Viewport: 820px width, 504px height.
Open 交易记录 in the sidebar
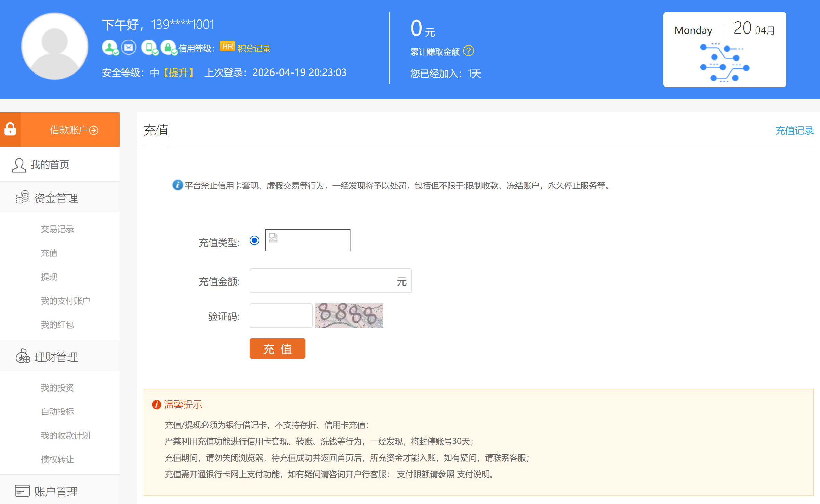57,229
